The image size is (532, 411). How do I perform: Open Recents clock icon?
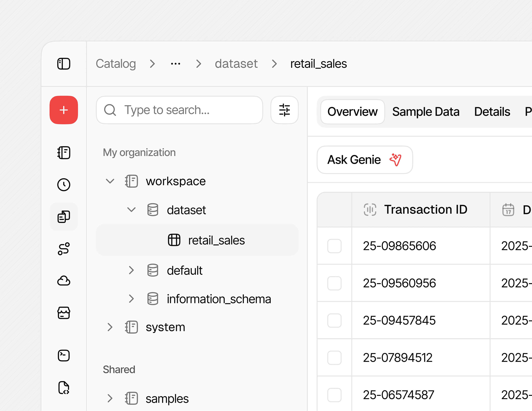coord(64,185)
